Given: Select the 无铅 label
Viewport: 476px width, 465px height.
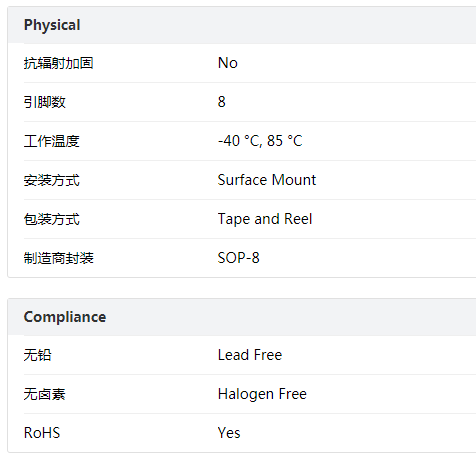Looking at the screenshot, I should 38,355.
